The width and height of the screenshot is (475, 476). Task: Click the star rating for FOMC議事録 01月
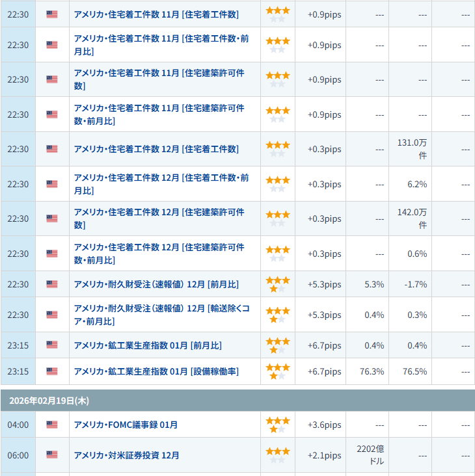pos(278,425)
